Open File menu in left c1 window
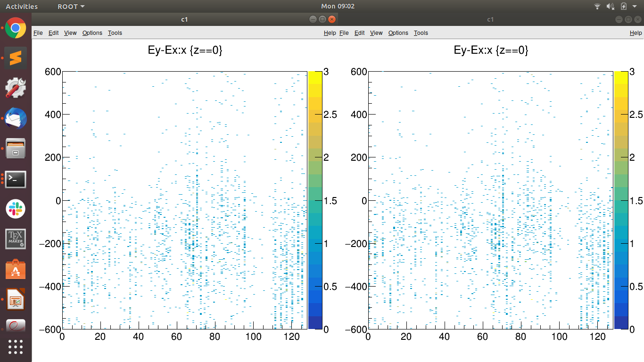Viewport: 644px width, 362px height. click(38, 33)
